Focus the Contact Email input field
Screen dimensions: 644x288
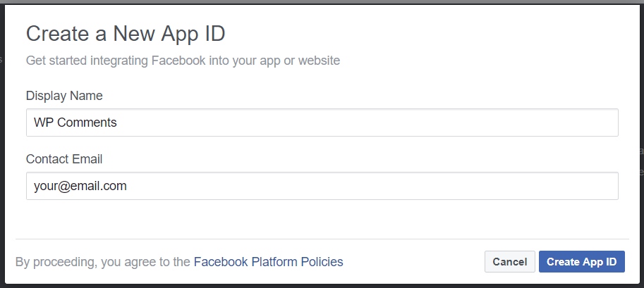coord(322,186)
